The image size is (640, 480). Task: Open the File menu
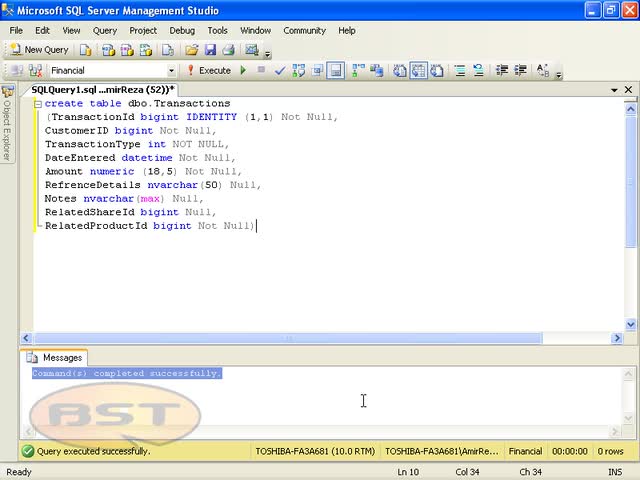click(16, 31)
